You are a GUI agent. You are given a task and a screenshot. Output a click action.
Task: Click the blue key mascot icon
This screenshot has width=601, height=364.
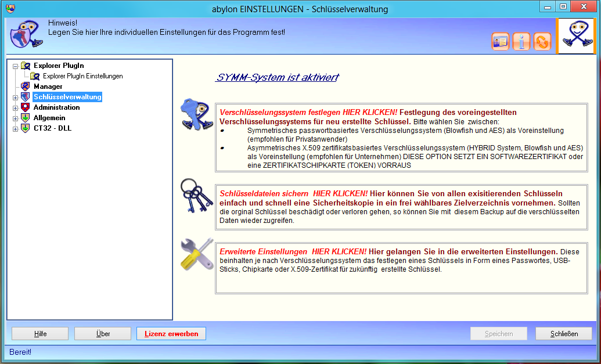[x=197, y=114]
